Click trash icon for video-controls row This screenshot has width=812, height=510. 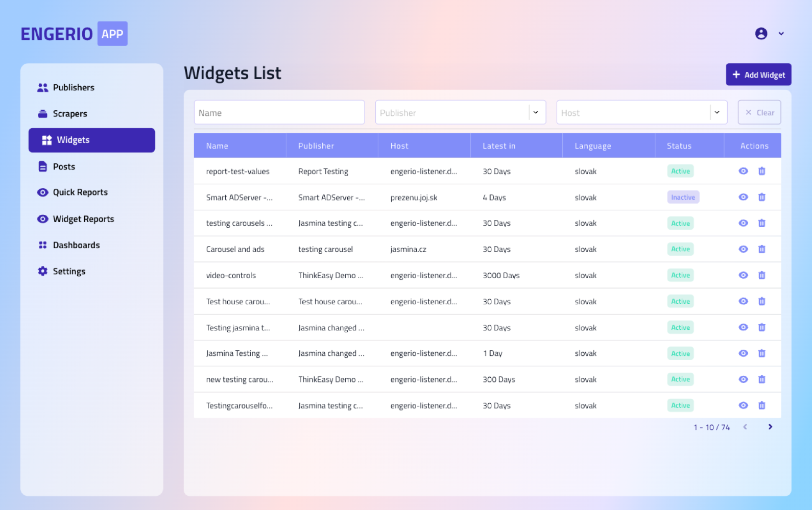coord(761,275)
